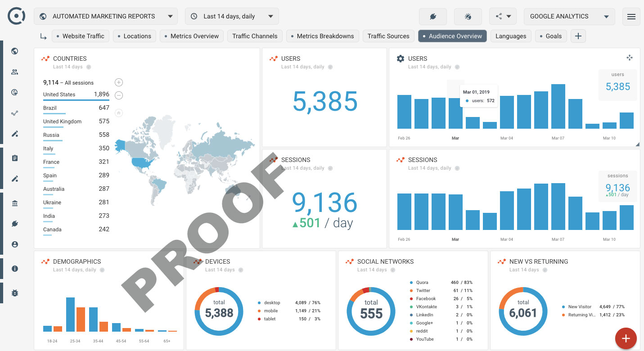This screenshot has width=644, height=351.
Task: Open the hamburger menu at top right
Action: 631,17
